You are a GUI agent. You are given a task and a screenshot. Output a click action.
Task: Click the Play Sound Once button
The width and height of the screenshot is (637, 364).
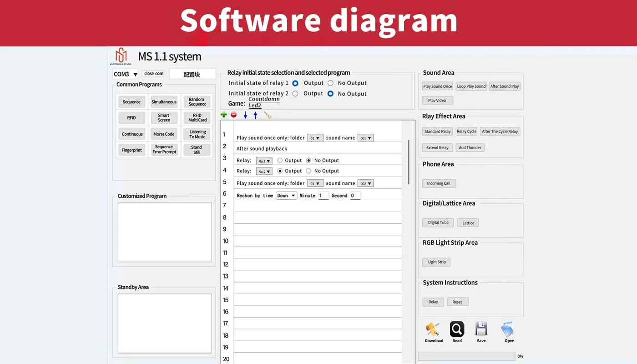click(x=438, y=86)
